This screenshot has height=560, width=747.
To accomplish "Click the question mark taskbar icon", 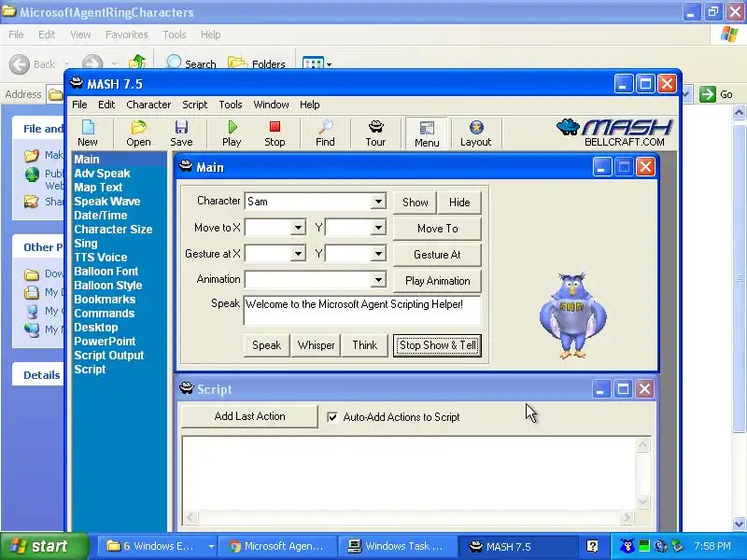I will click(x=592, y=546).
